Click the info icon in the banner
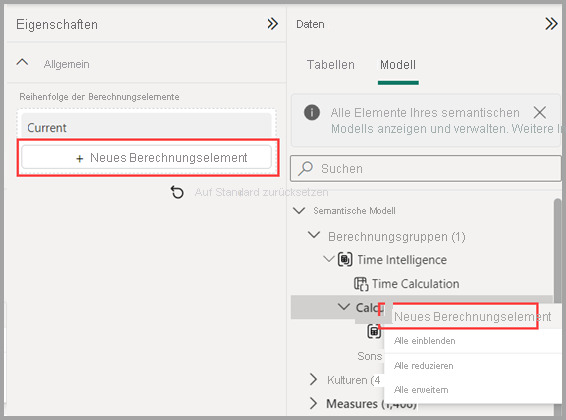The height and width of the screenshot is (420, 566). tap(312, 112)
